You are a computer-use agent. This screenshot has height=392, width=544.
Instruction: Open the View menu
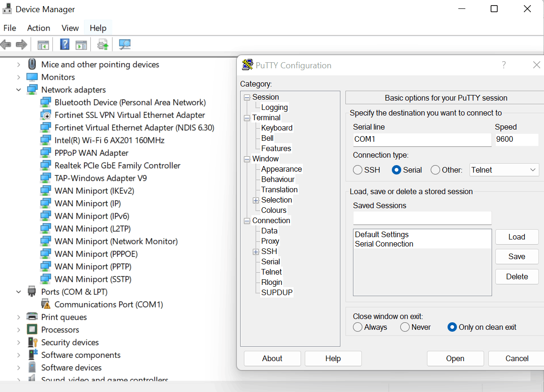[70, 28]
